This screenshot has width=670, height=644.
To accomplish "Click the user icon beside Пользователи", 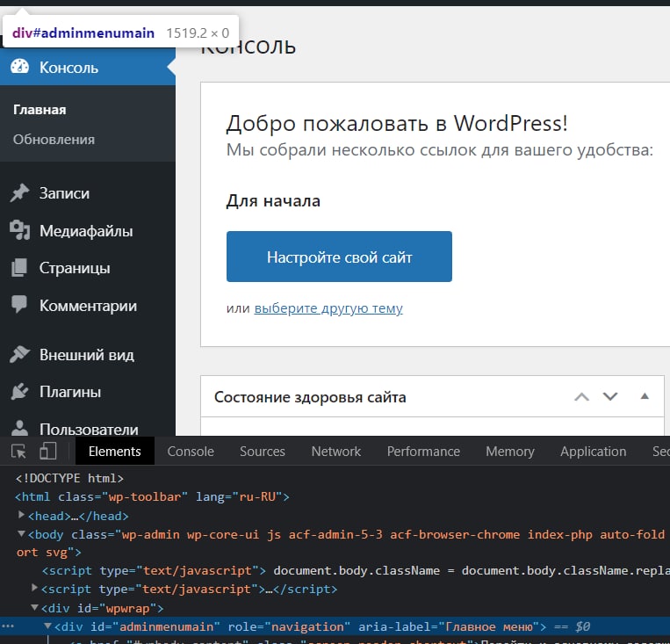I will [x=19, y=428].
